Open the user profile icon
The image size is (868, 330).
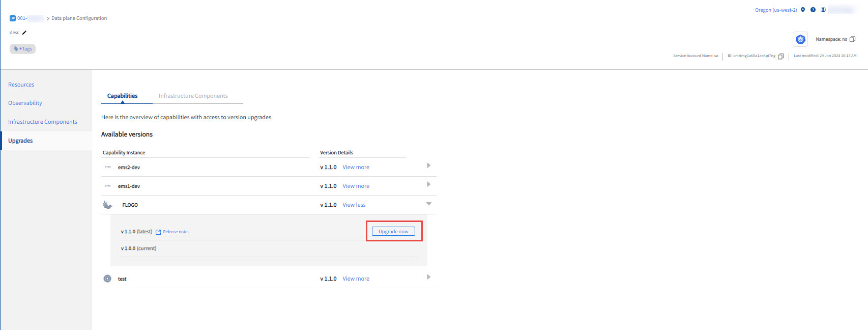[x=823, y=10]
